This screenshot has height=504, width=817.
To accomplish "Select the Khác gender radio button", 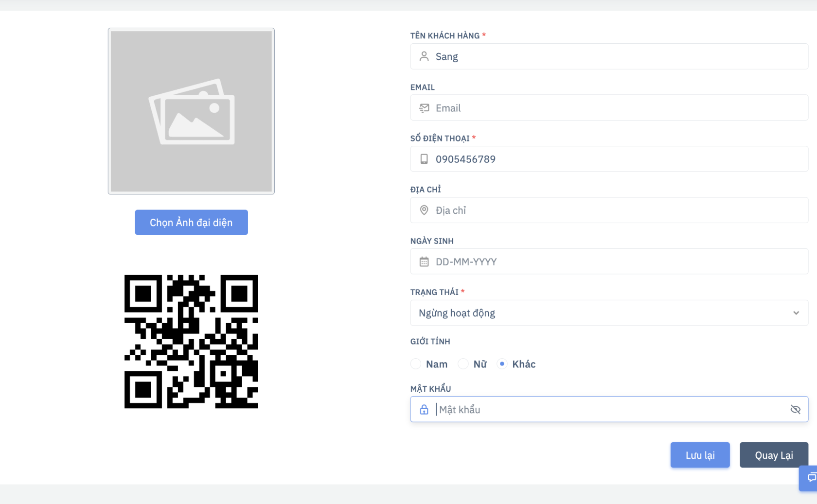I will coord(502,364).
